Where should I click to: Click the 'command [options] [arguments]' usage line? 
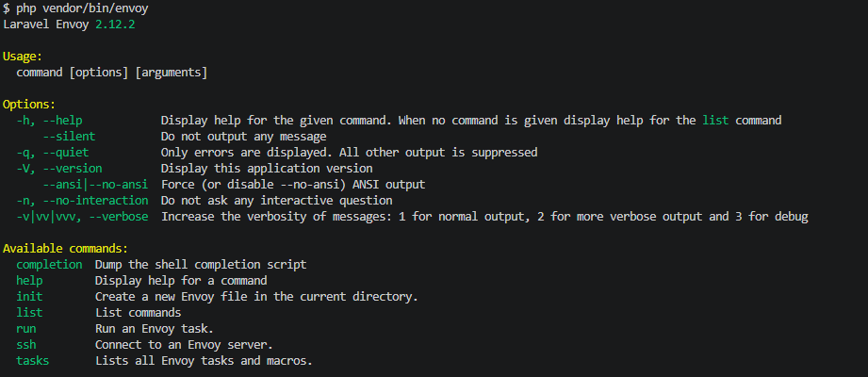point(112,73)
